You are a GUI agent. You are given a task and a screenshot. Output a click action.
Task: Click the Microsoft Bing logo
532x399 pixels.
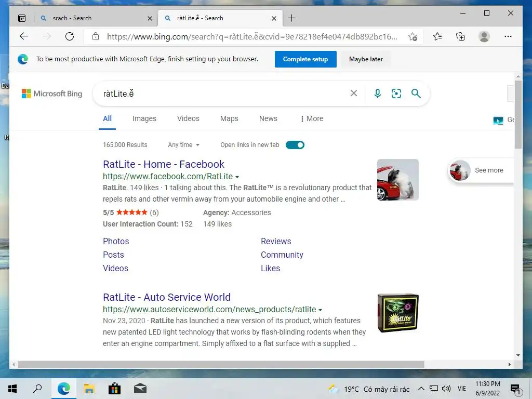pyautogui.click(x=52, y=94)
